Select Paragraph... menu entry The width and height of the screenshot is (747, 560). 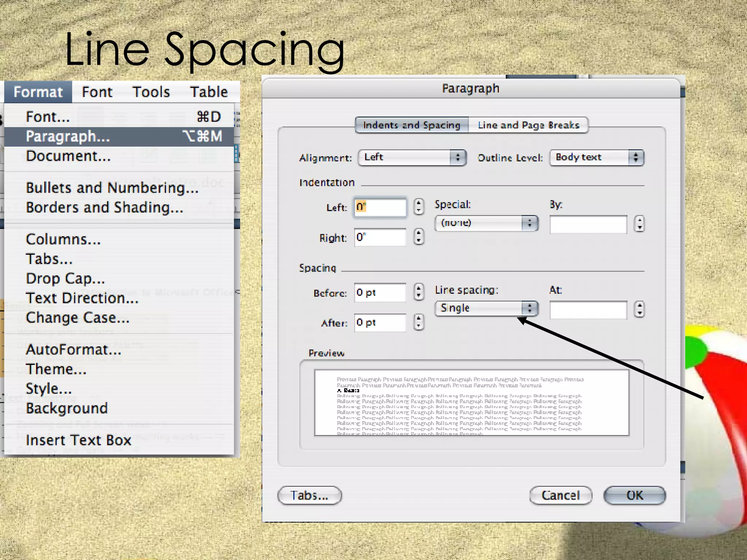pos(119,136)
